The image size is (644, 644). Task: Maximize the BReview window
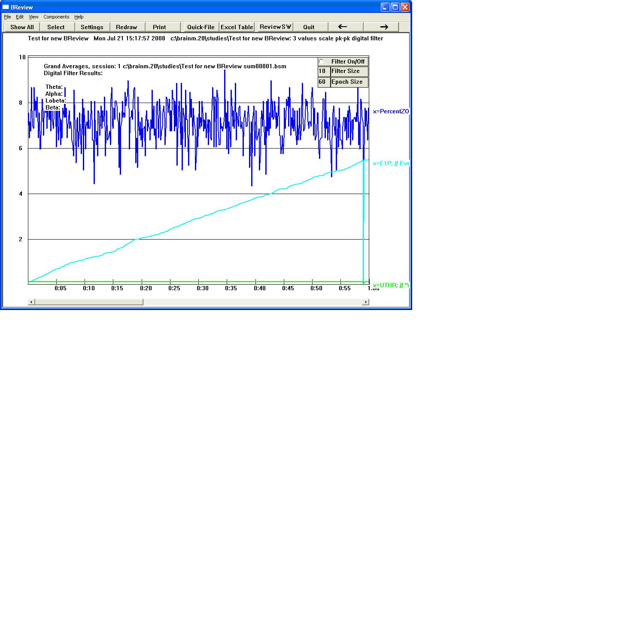click(x=395, y=7)
